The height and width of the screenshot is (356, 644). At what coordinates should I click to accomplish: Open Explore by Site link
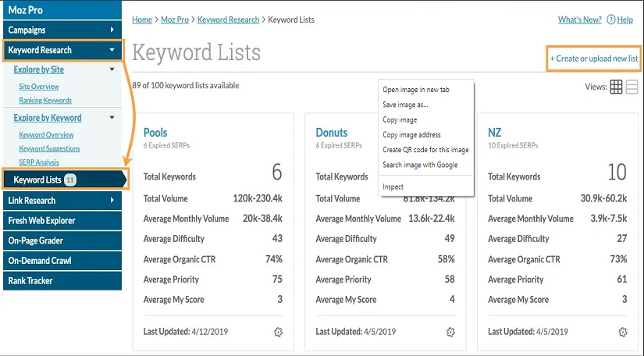coord(38,69)
